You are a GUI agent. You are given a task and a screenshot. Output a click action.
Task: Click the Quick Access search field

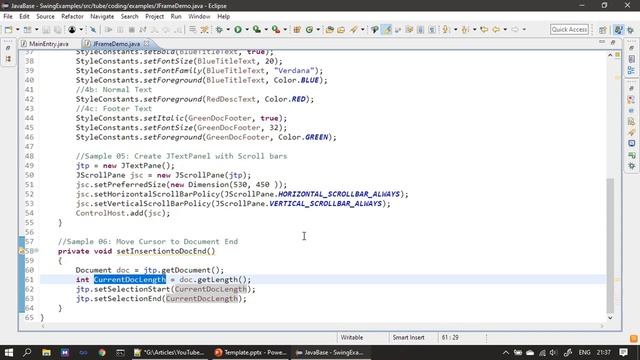click(x=569, y=29)
